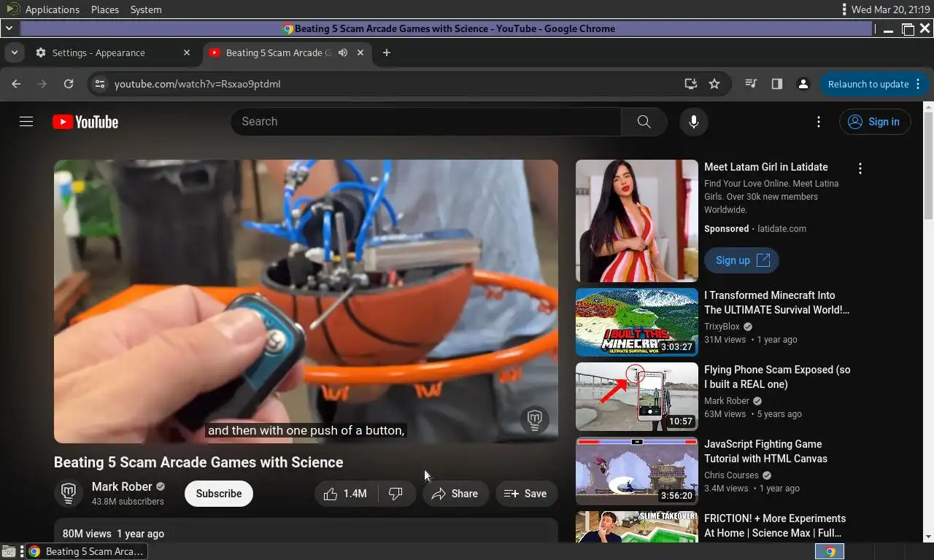
Task: Open Chrome media controls icon
Action: pyautogui.click(x=751, y=84)
